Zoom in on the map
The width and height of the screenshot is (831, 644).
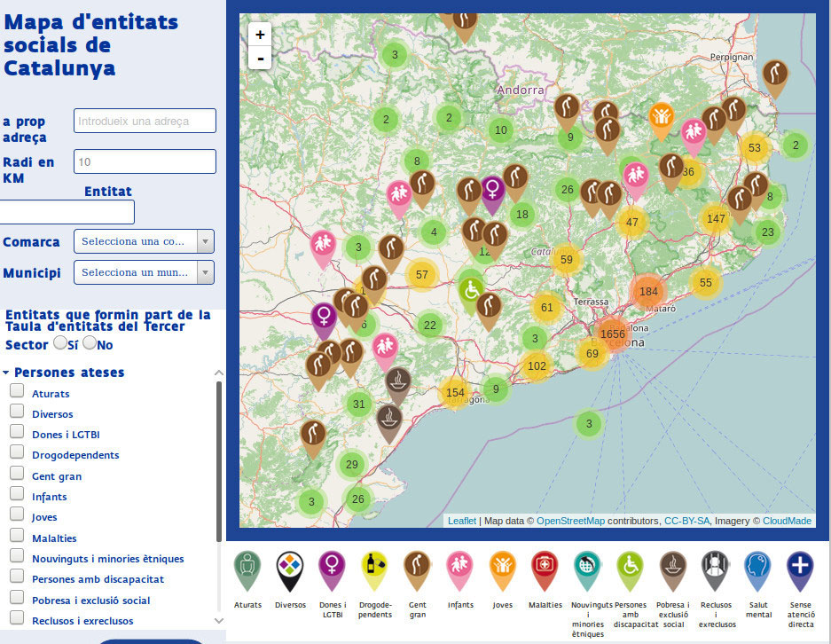(x=260, y=35)
